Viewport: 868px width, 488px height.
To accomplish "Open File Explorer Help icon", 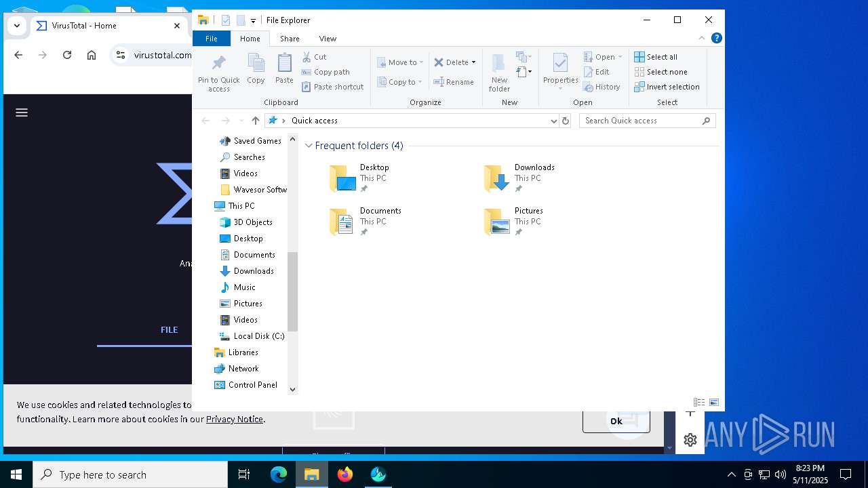I will (x=716, y=38).
